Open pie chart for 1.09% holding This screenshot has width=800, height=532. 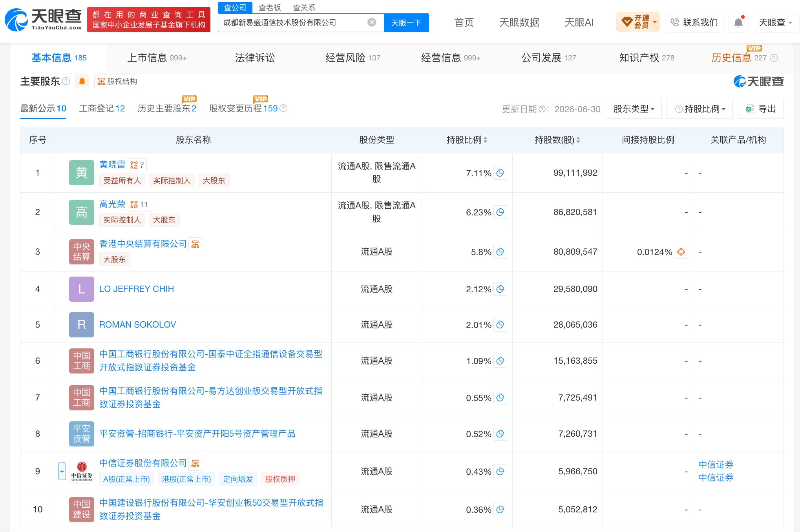pyautogui.click(x=500, y=361)
